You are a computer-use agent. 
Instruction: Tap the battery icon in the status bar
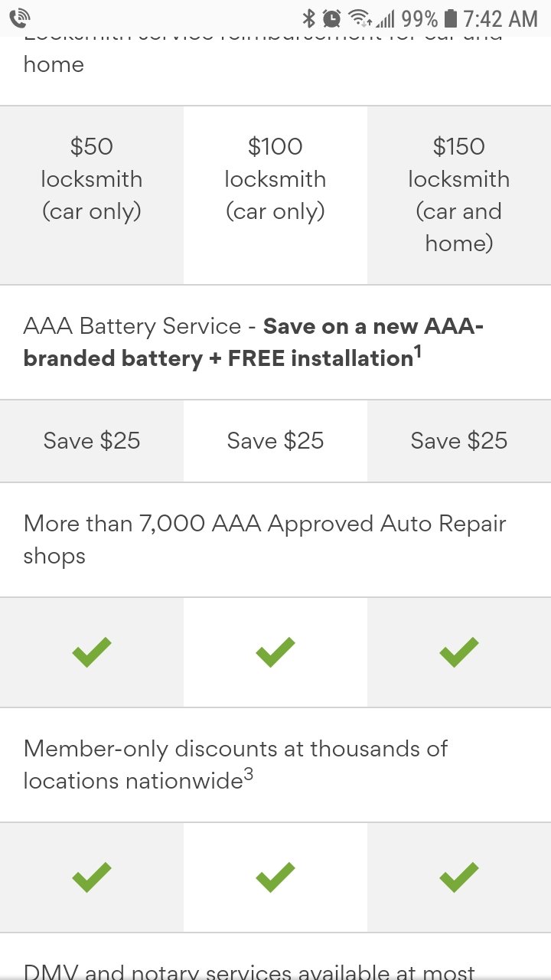click(x=450, y=18)
